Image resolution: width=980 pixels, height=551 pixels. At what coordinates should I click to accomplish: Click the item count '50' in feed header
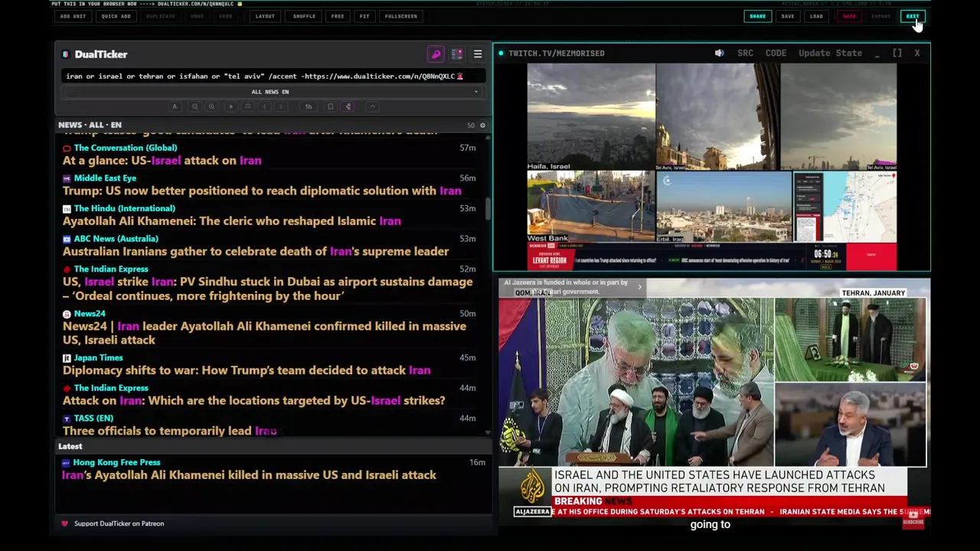tap(471, 125)
